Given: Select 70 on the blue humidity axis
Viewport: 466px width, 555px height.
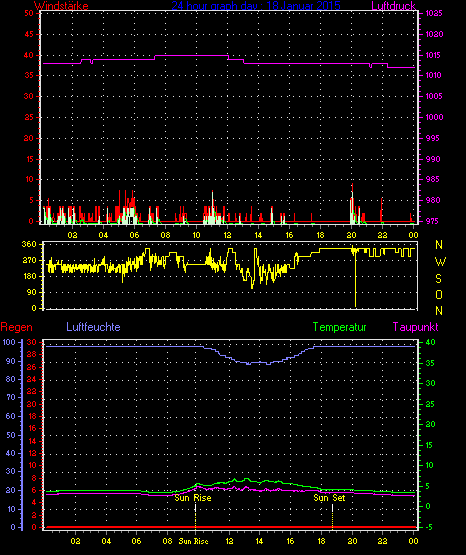Looking at the screenshot, I should pyautogui.click(x=11, y=397).
